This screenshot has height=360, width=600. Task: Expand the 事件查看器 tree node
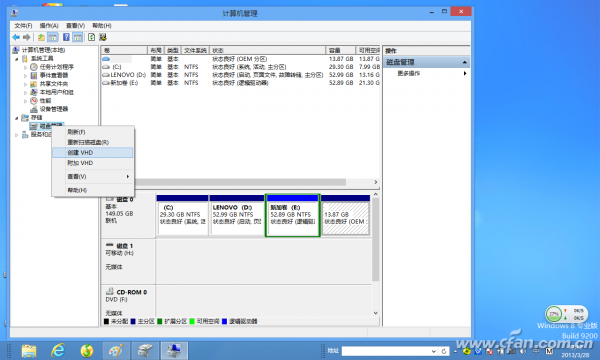pos(25,76)
